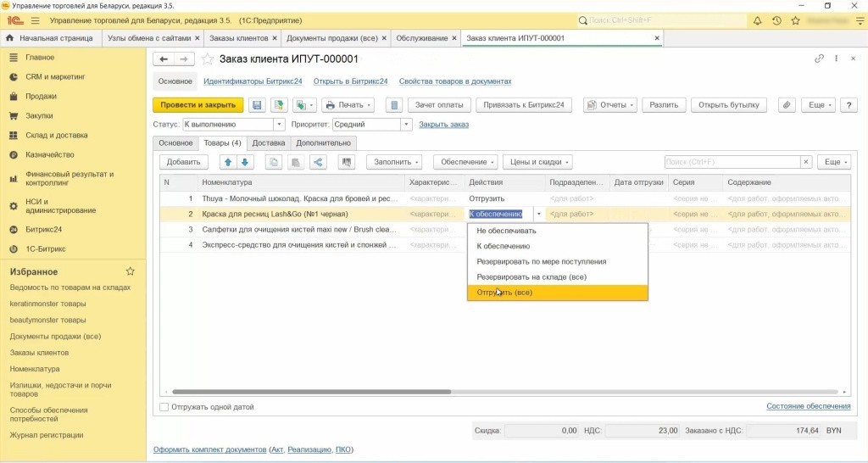868x463 pixels.
Task: Open notifications bell in top bar
Action: click(x=756, y=20)
